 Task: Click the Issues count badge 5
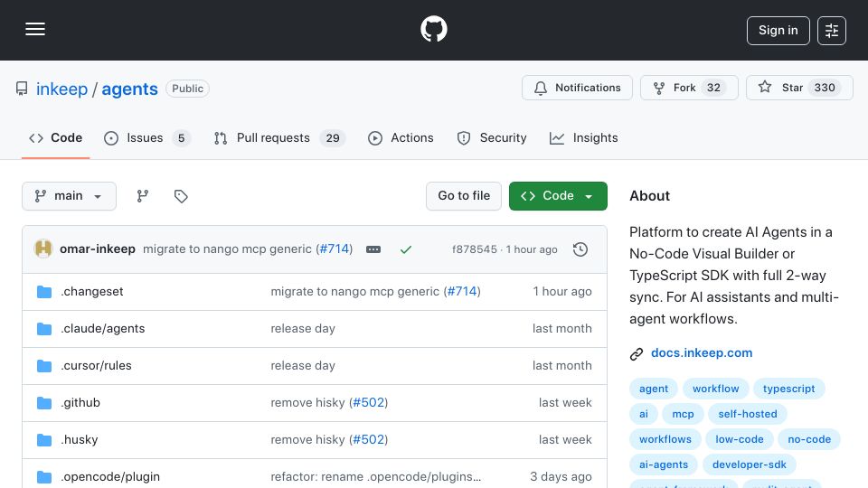point(181,137)
